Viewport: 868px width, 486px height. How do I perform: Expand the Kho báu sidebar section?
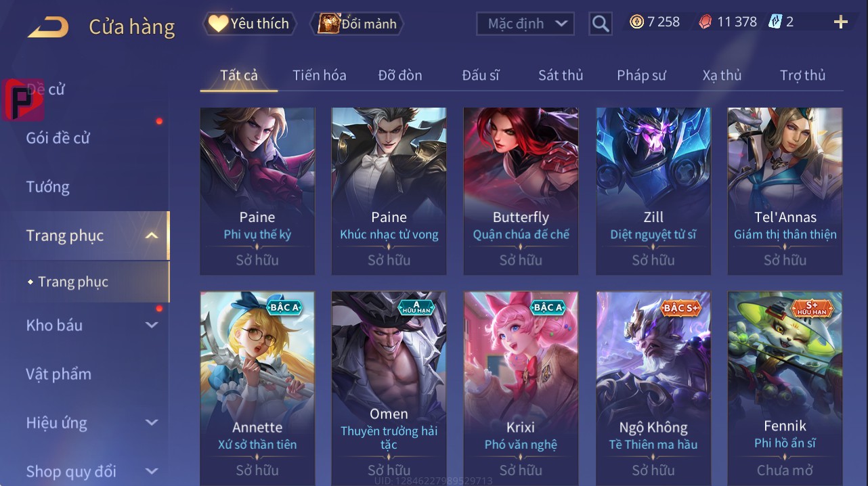[x=152, y=325]
